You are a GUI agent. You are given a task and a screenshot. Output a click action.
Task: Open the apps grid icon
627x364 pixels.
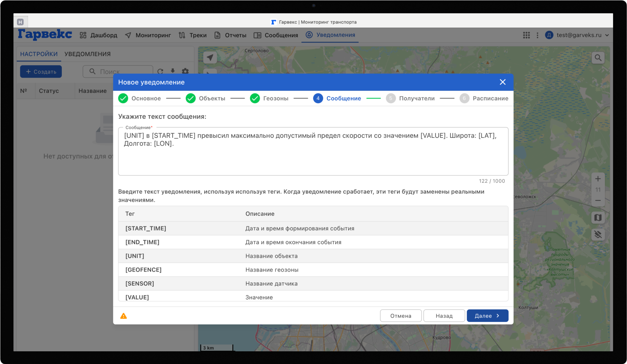[x=527, y=35]
